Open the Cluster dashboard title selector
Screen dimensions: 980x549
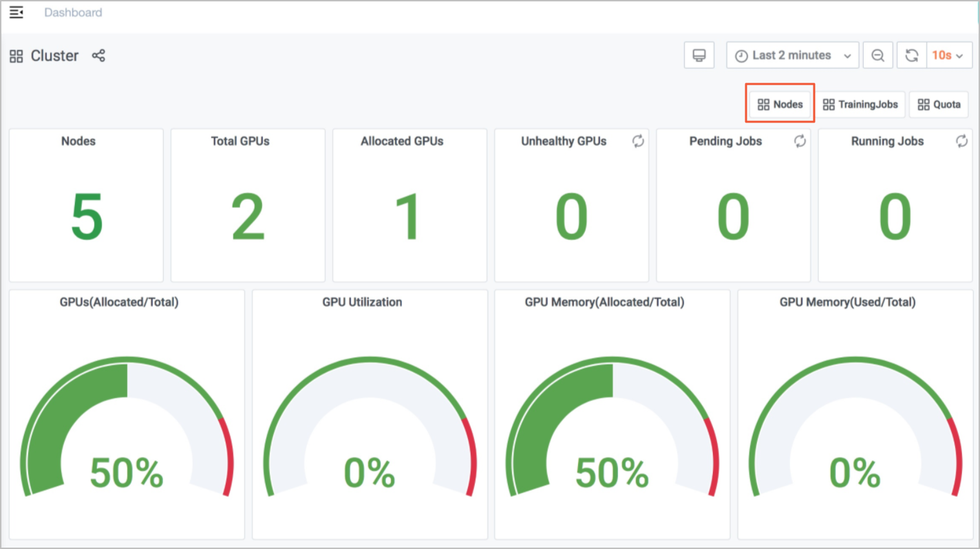pyautogui.click(x=54, y=56)
